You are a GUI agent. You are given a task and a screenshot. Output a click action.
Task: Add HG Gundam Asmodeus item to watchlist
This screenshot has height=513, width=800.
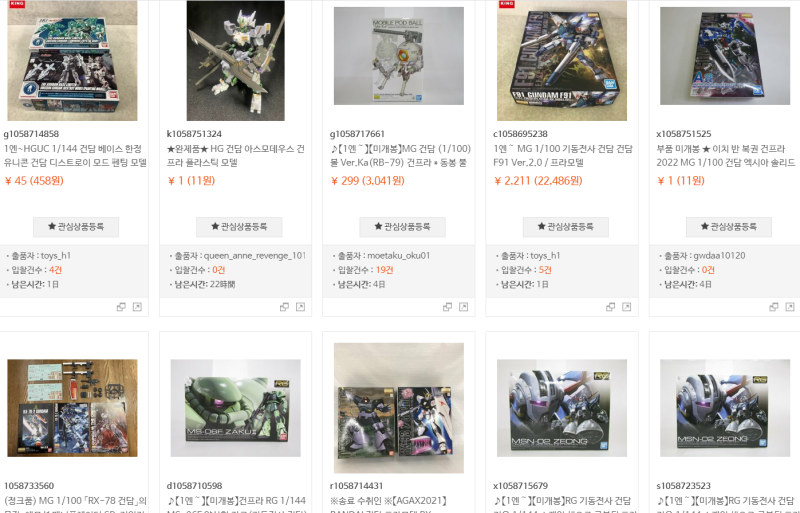(239, 227)
